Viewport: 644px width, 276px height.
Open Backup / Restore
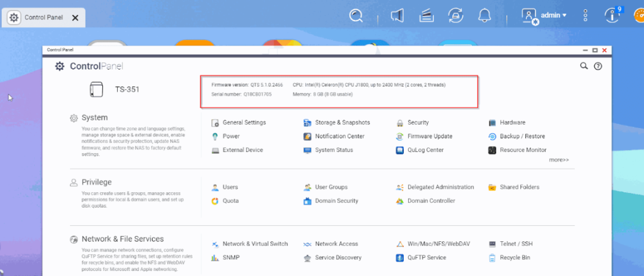516,136
